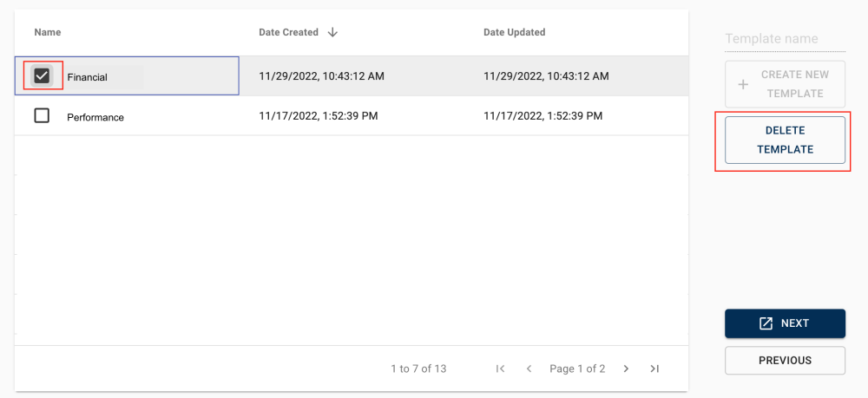This screenshot has width=868, height=398.
Task: Select the Performance template name
Action: (x=95, y=117)
